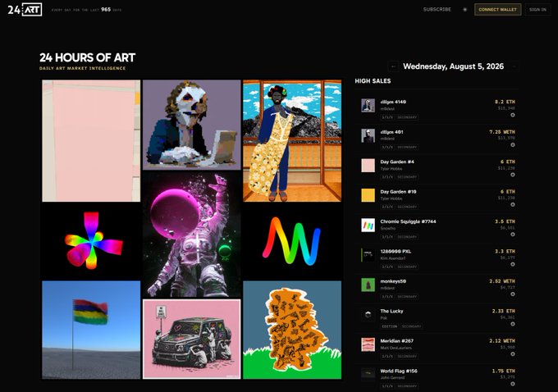Click the 2.33 ETH price value
The height and width of the screenshot is (392, 558).
[504, 312]
